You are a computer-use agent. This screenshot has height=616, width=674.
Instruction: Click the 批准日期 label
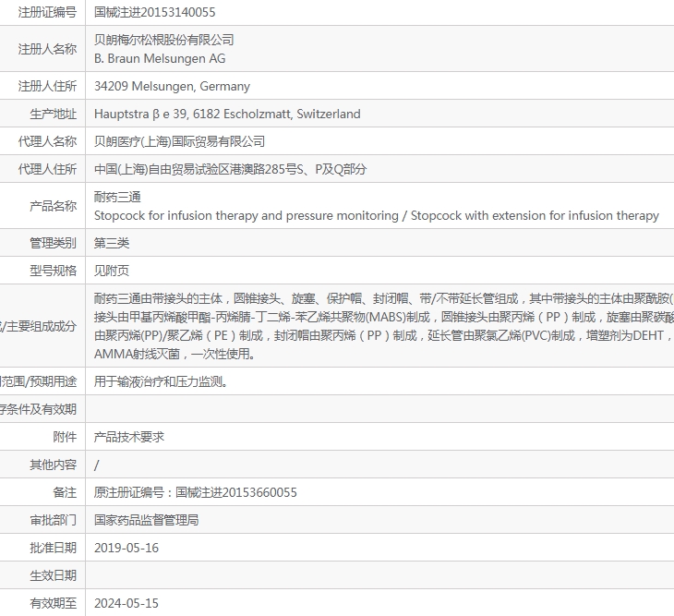pyautogui.click(x=53, y=548)
